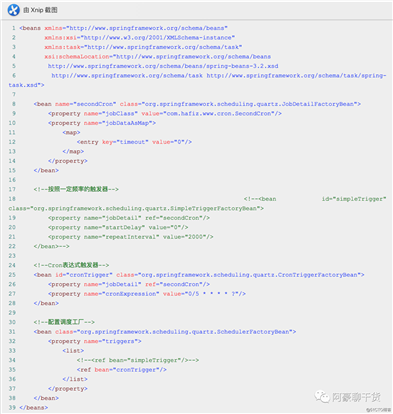Click the Cron表达式触发器 comment

point(71,265)
